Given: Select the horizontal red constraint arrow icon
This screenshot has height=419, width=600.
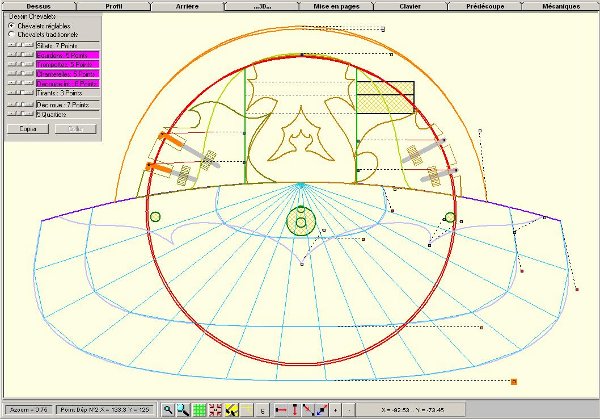Looking at the screenshot, I should click(281, 409).
